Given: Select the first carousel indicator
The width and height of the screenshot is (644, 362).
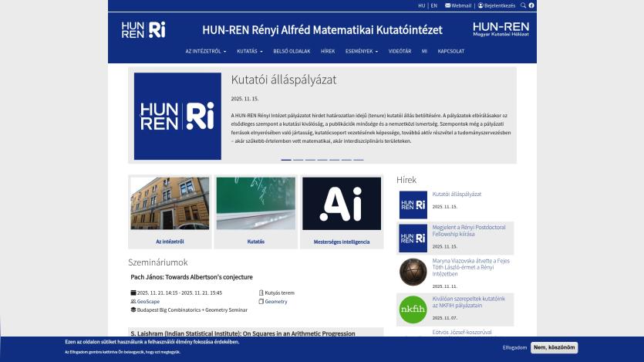Looking at the screenshot, I should pos(286,160).
